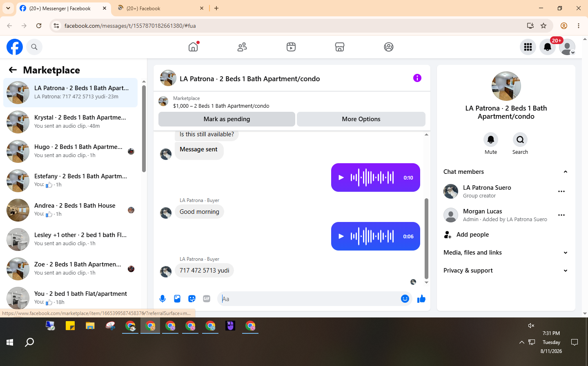Open the Lesley +1 other conversation
Viewport: 588px width, 366px height.
click(70, 240)
